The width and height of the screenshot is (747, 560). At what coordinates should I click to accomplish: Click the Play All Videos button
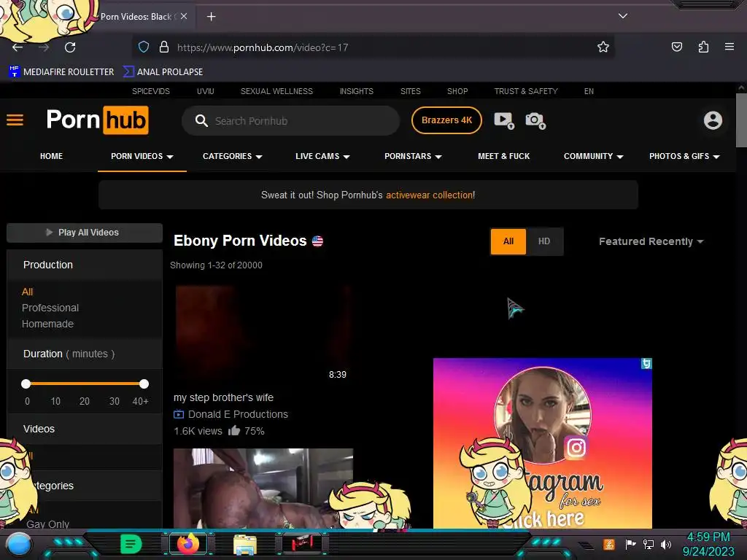(x=85, y=233)
